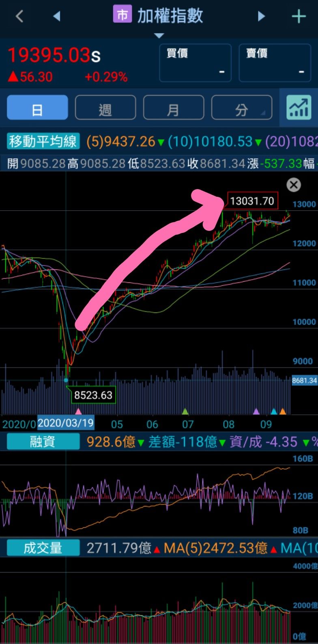
Task: Select the 日 daily chart tab
Action: 37,108
